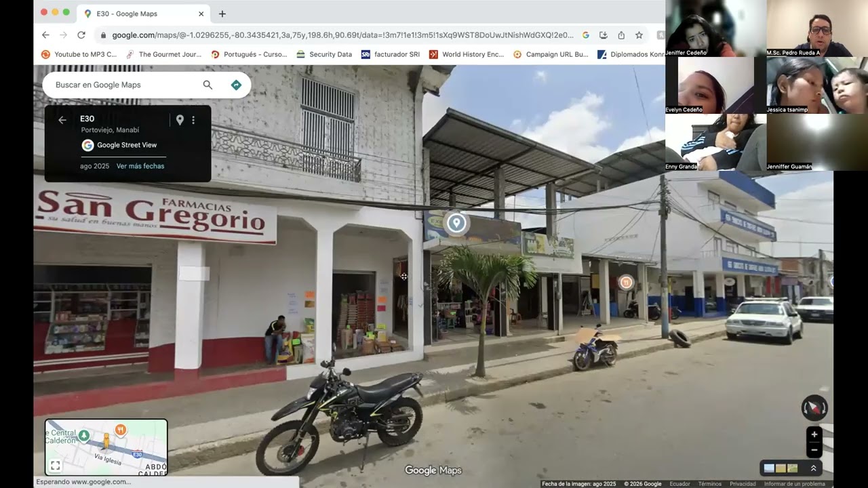The height and width of the screenshot is (488, 868).
Task: Bookmark this page with the star icon
Action: [639, 35]
